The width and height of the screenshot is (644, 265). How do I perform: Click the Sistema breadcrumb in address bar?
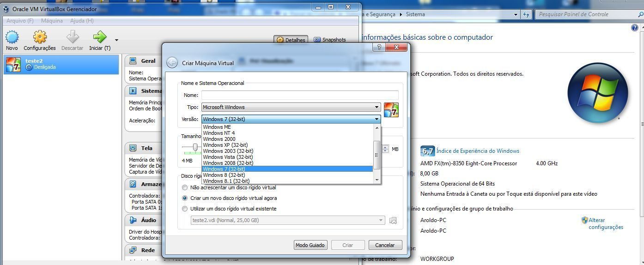(x=415, y=14)
